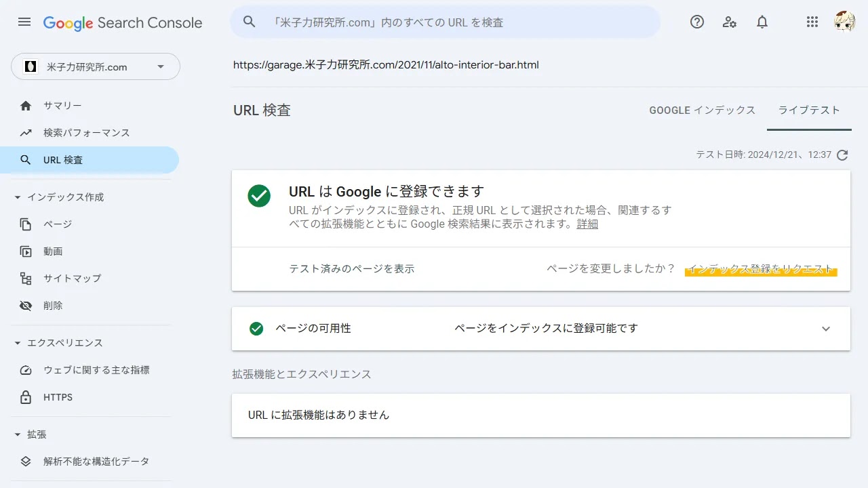Click the lock icon beside HTTPS

(x=26, y=397)
